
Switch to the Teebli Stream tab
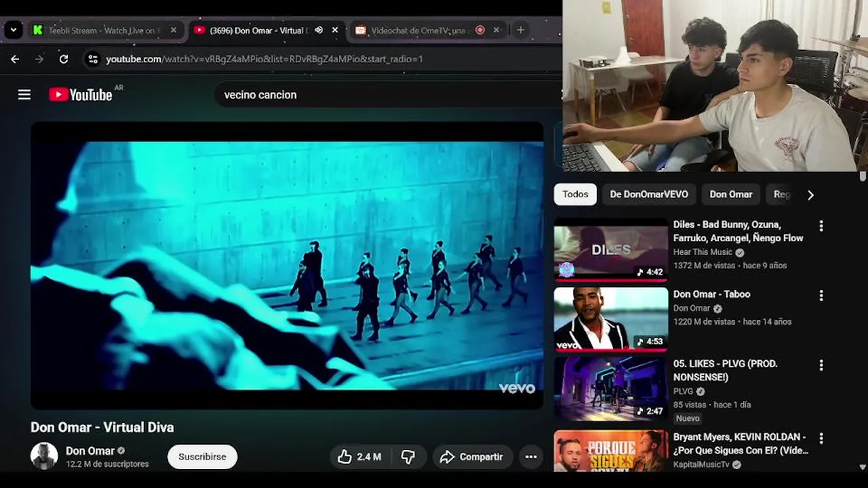coord(104,30)
